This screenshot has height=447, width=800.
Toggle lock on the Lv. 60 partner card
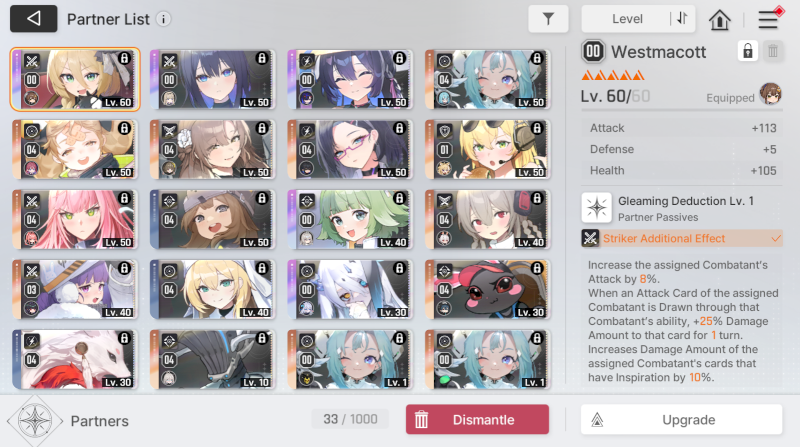pos(124,58)
